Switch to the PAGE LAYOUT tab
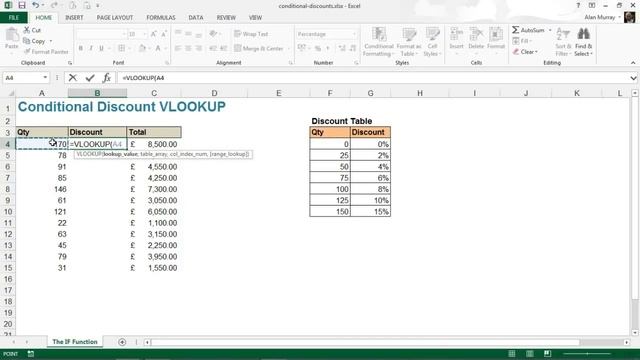Viewport: 640px width, 360px height. pyautogui.click(x=115, y=18)
